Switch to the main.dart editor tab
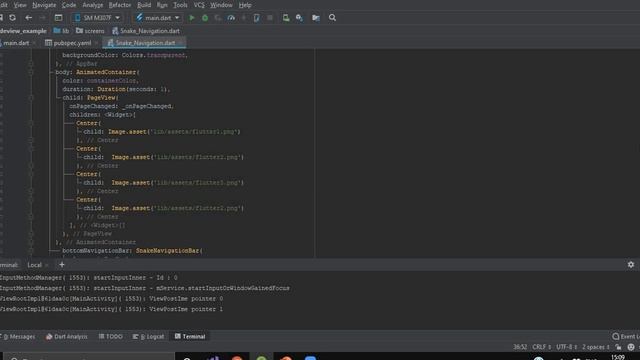Image resolution: width=640 pixels, height=360 pixels. (16, 43)
